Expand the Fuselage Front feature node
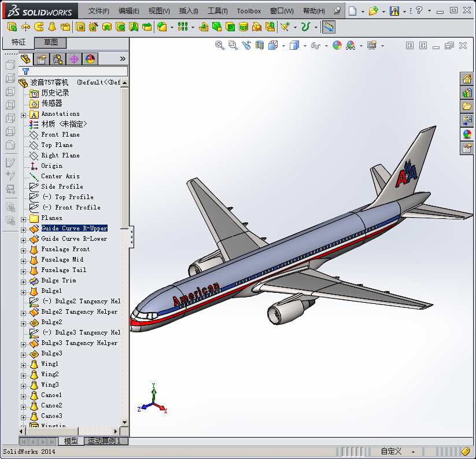 click(x=23, y=251)
